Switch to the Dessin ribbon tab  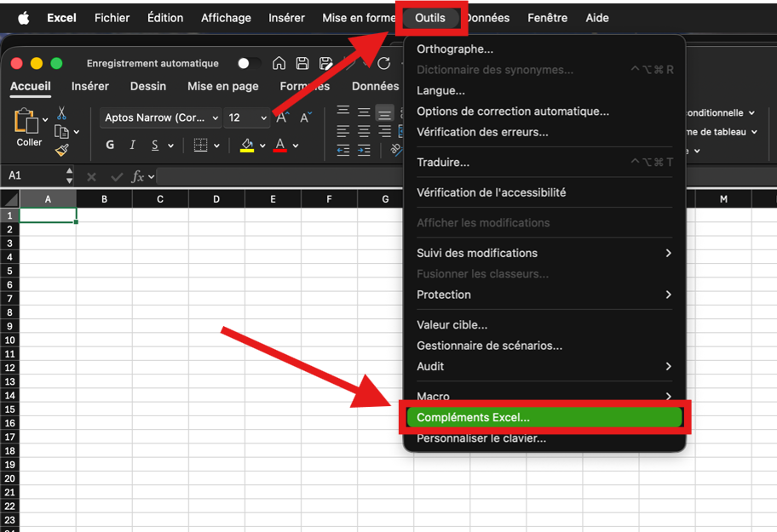tap(148, 86)
